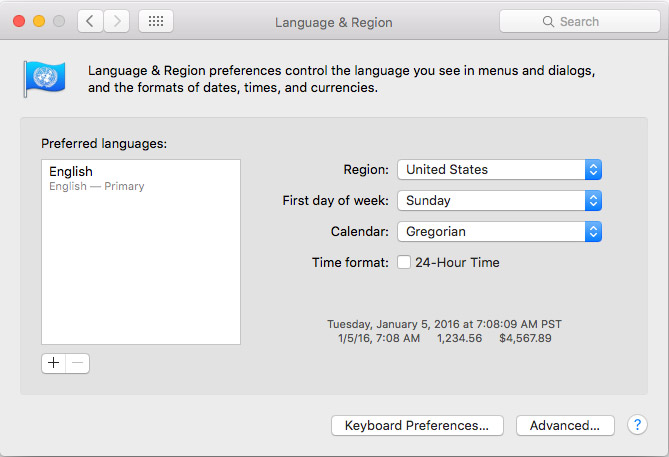This screenshot has height=457, width=669.
Task: Go forward using the right chevron button
Action: point(116,21)
